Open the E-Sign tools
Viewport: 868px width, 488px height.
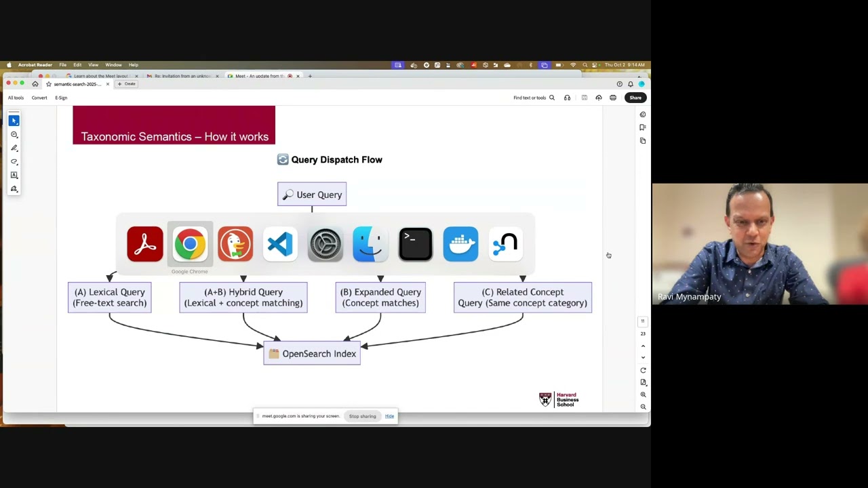pyautogui.click(x=61, y=98)
